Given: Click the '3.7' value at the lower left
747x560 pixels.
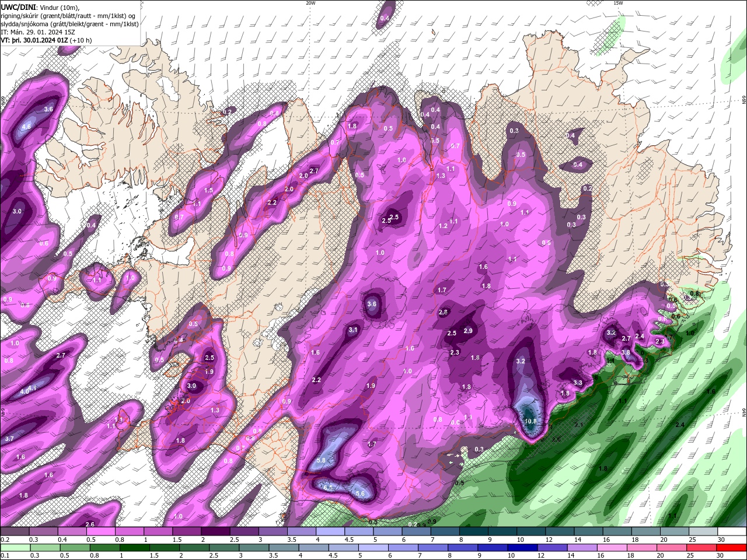Looking at the screenshot, I should [x=9, y=439].
